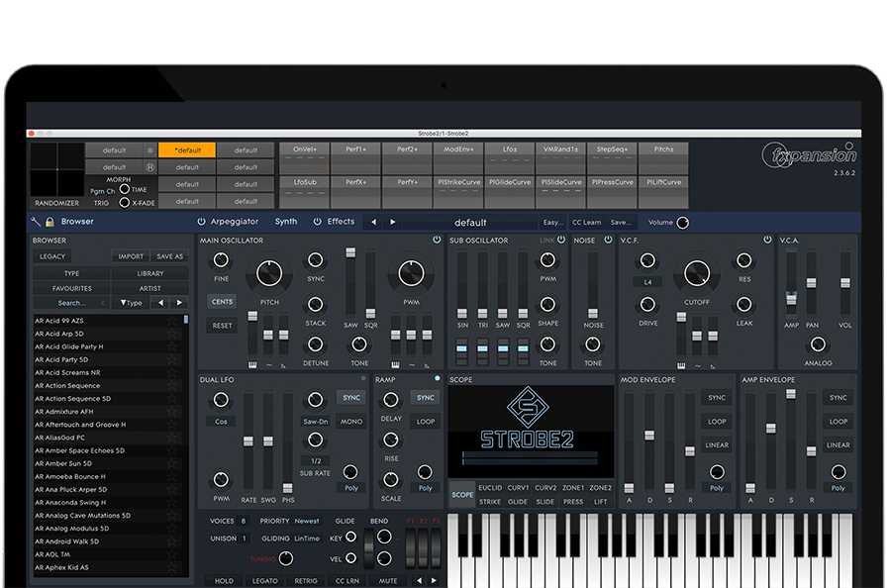This screenshot has height=588, width=891.
Task: Open the L4 filter mode dropdown
Action: tap(647, 282)
